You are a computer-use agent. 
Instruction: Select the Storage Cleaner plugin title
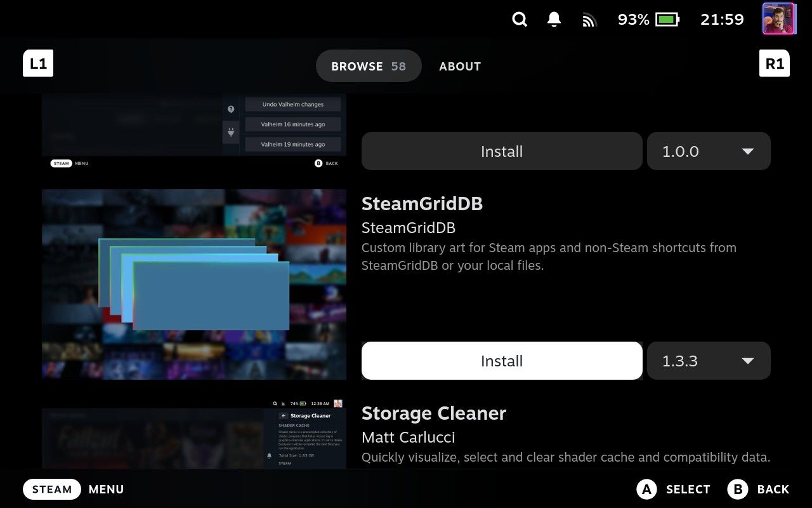coord(434,413)
